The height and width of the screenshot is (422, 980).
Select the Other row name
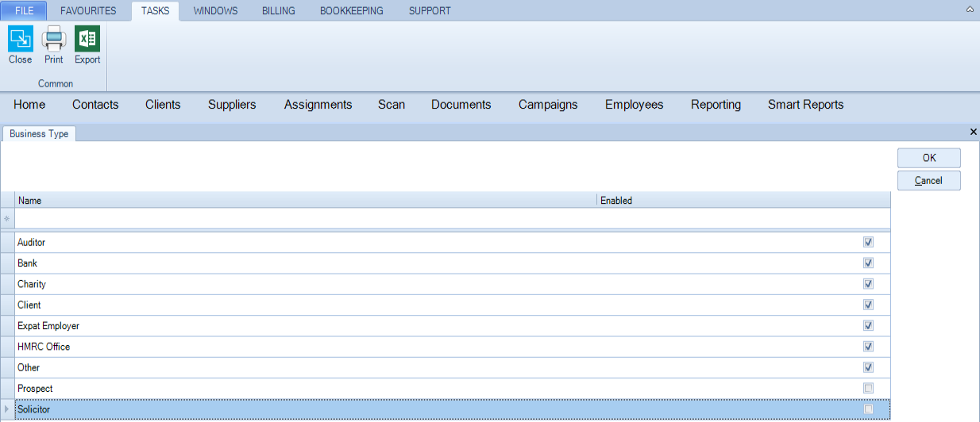pos(29,367)
